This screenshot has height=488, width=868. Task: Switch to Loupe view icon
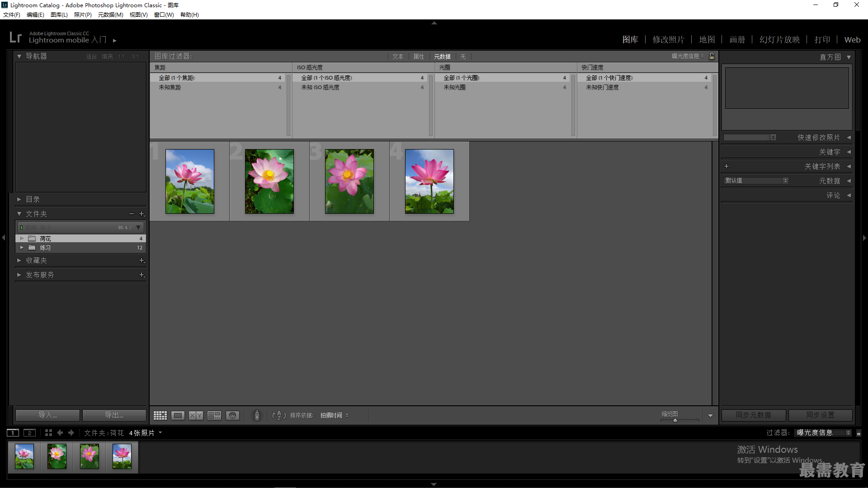[x=178, y=415]
